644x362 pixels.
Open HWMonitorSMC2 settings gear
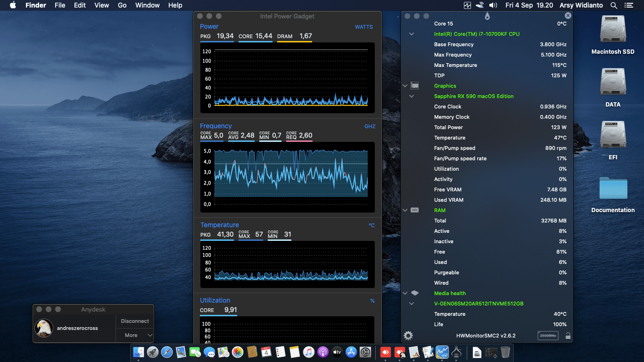408,336
